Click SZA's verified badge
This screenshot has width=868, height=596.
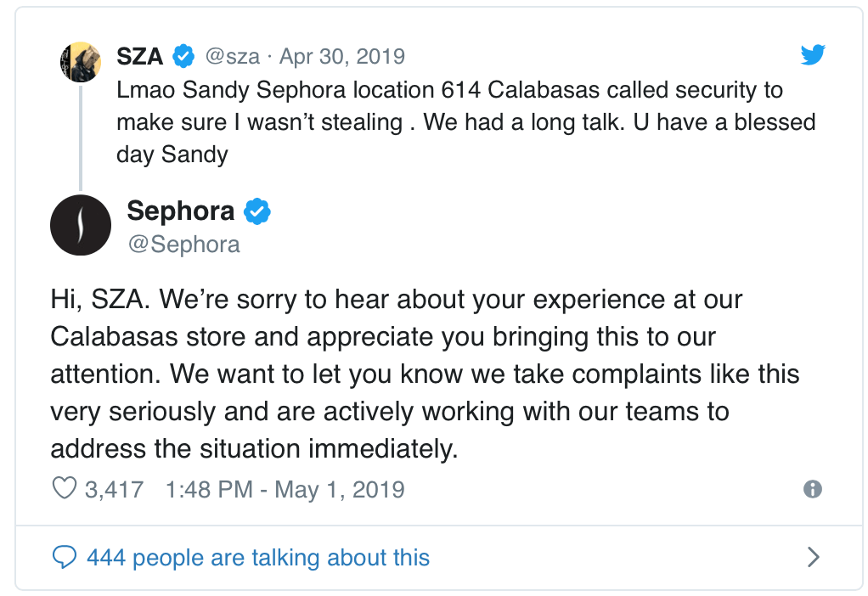point(182,54)
